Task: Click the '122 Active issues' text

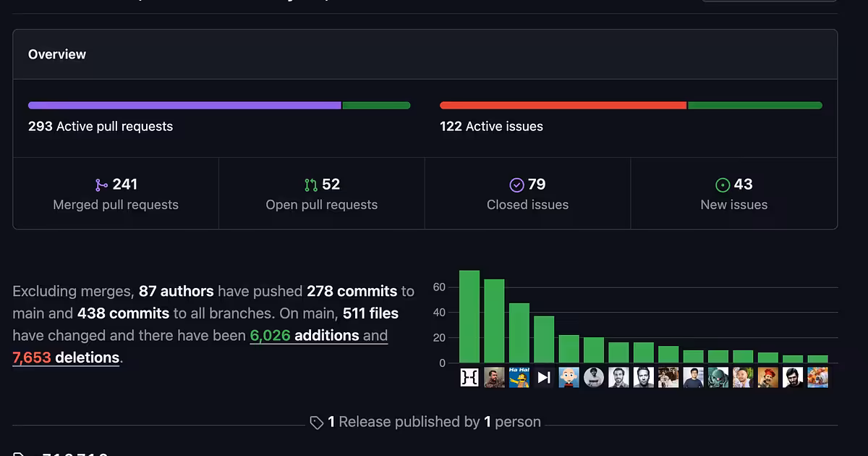Action: pyautogui.click(x=491, y=126)
